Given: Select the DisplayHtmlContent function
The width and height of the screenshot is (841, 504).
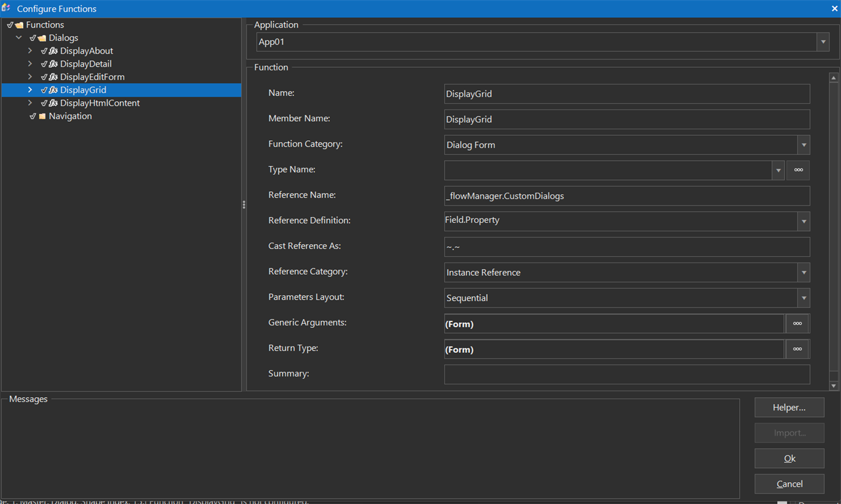Looking at the screenshot, I should (x=100, y=103).
